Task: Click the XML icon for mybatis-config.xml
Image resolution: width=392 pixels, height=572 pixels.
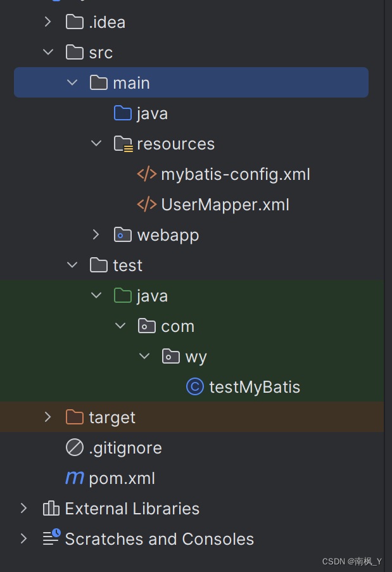Action: pyautogui.click(x=147, y=174)
